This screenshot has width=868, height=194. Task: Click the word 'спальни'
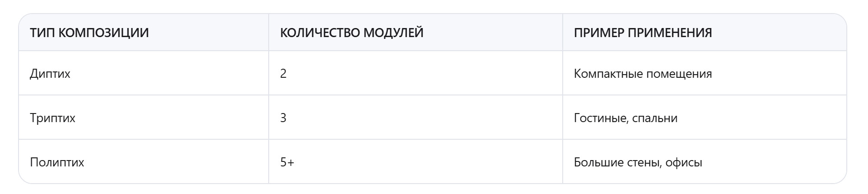pos(655,118)
